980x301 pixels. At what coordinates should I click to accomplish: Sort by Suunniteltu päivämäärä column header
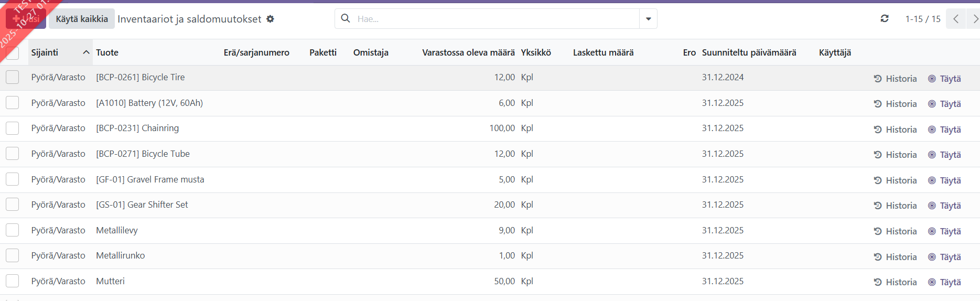pyautogui.click(x=749, y=52)
